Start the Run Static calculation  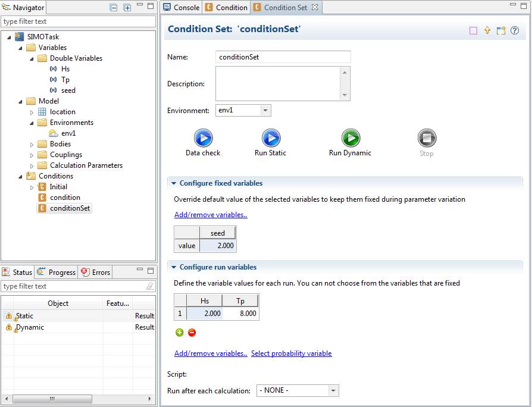pos(270,138)
